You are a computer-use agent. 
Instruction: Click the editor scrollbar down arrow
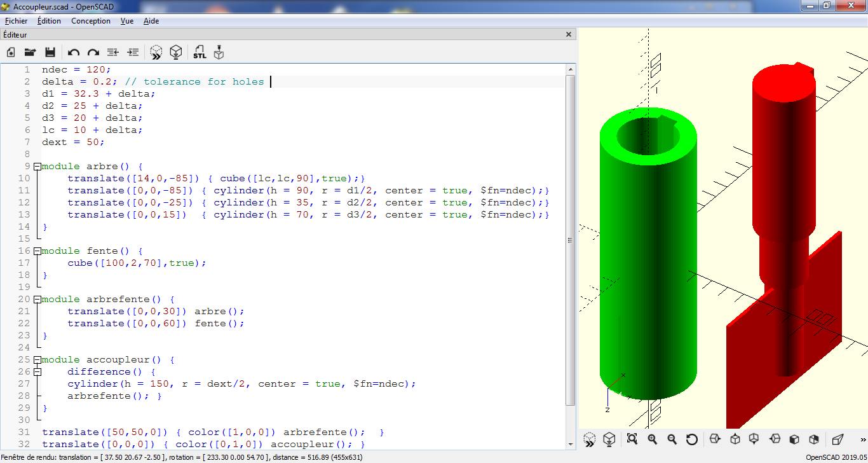coord(570,444)
